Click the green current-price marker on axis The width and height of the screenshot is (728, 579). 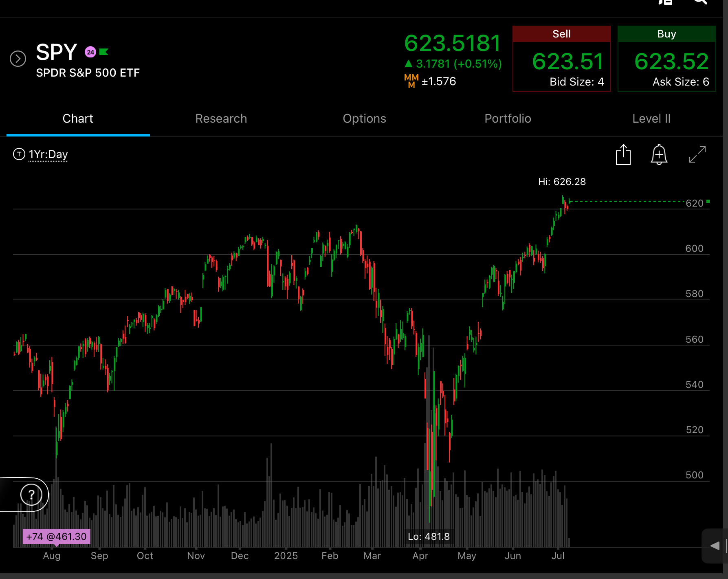coord(708,201)
